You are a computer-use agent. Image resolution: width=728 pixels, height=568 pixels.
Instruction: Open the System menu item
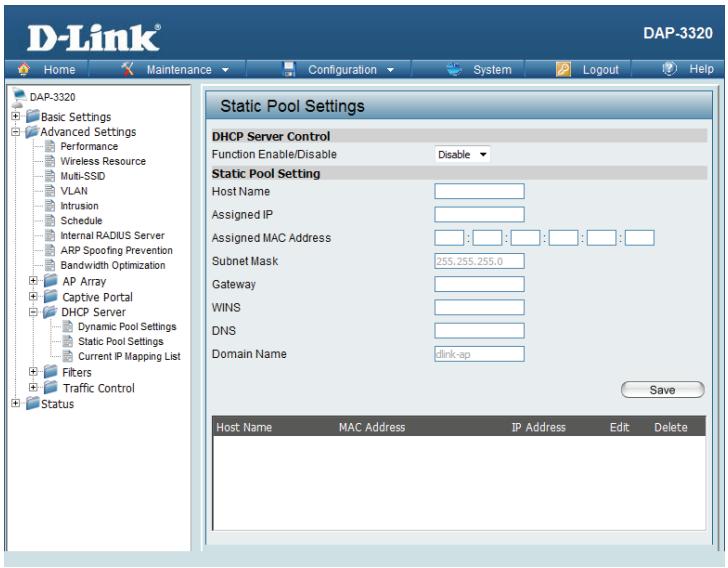492,70
